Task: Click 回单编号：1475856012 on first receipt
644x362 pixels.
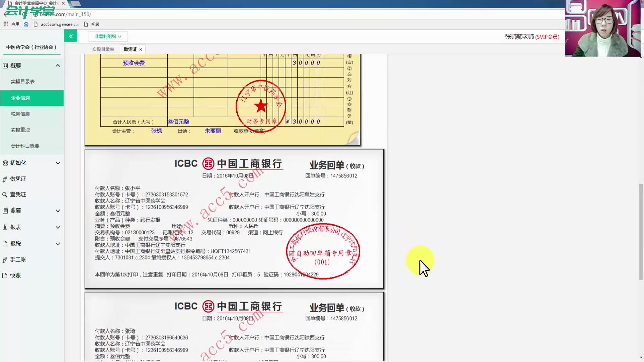Action: point(331,176)
